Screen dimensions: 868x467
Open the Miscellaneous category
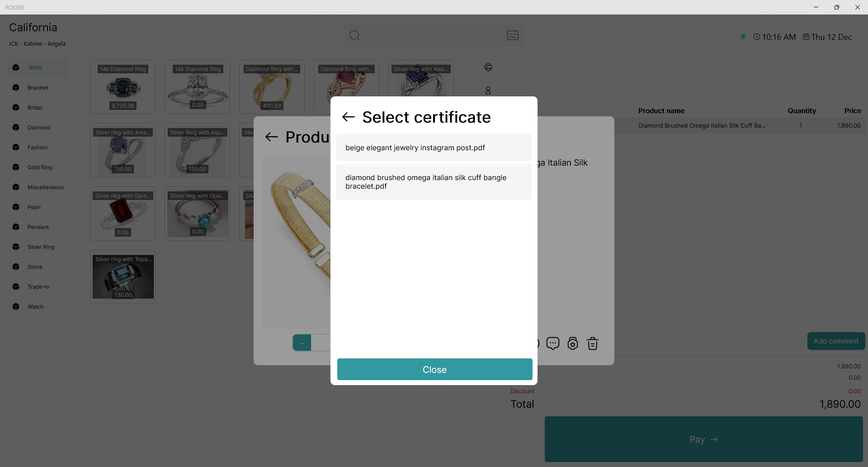(x=38, y=187)
